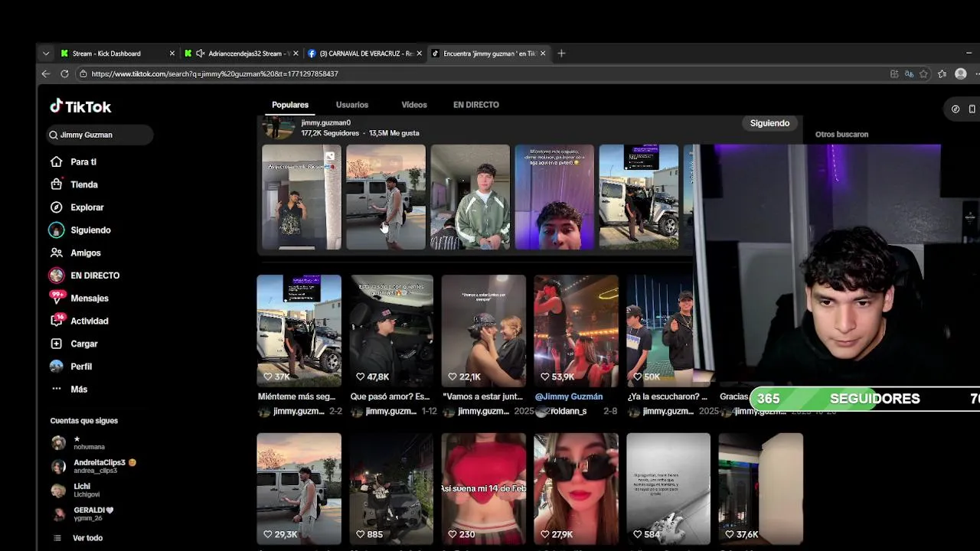980x551 pixels.
Task: Select the Usuarios search tab
Action: coord(352,105)
